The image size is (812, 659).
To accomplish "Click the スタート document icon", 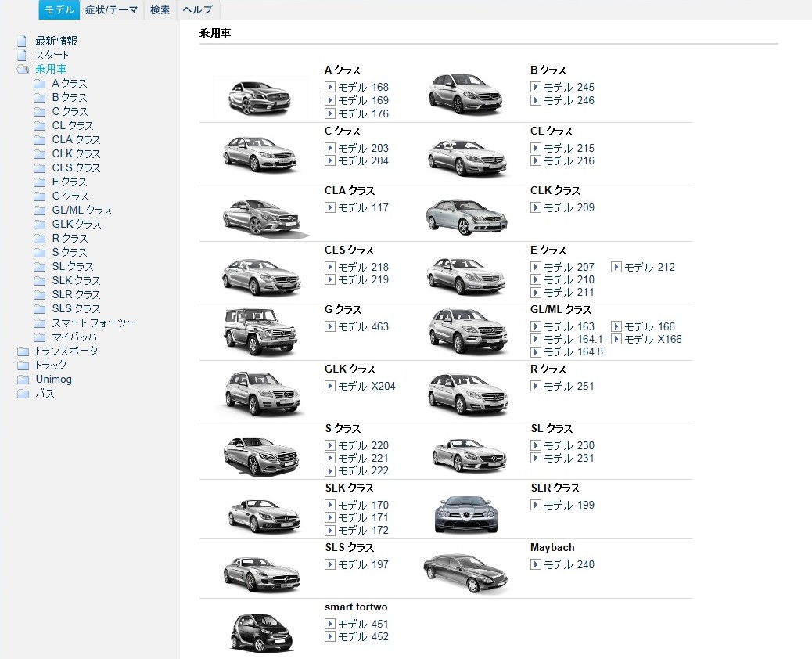I will [22, 55].
